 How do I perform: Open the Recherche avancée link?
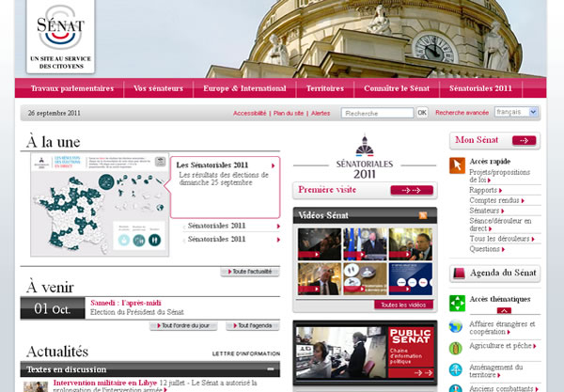pos(462,113)
